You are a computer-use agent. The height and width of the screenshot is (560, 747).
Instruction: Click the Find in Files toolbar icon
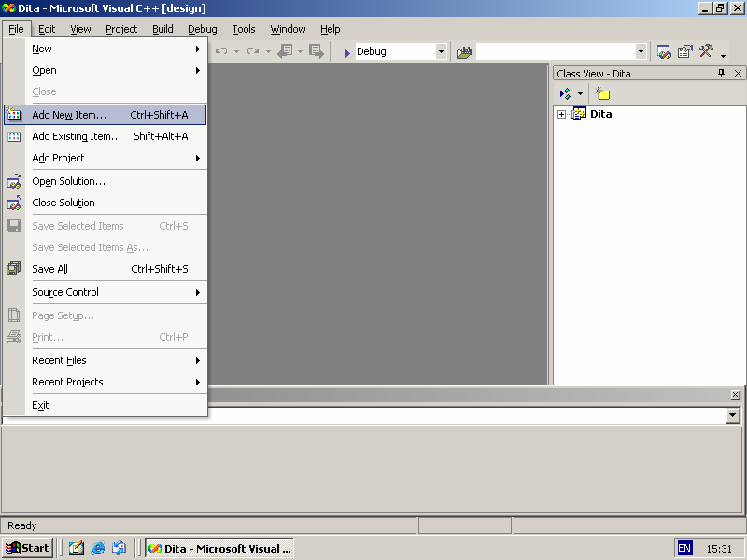463,51
